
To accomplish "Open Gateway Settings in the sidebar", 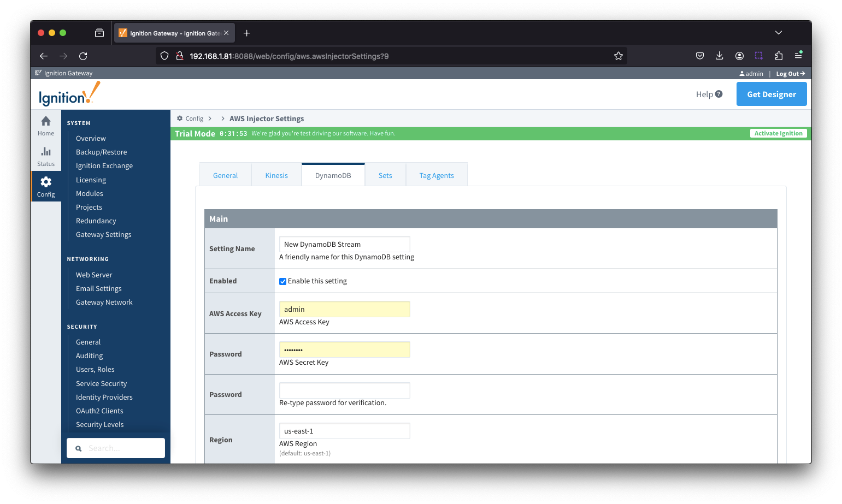I will pos(103,235).
